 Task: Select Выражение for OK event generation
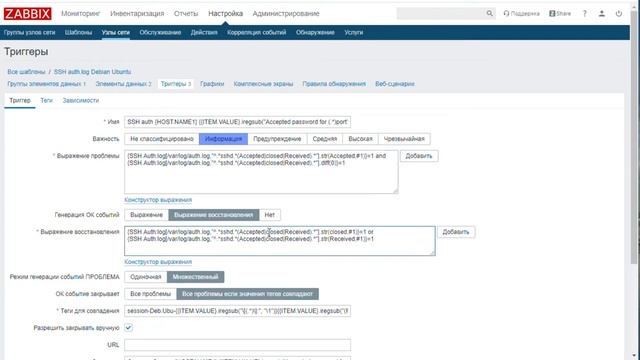[147, 215]
